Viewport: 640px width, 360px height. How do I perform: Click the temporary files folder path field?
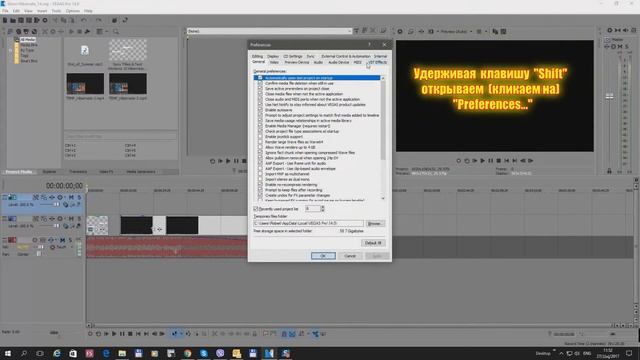(x=308, y=224)
